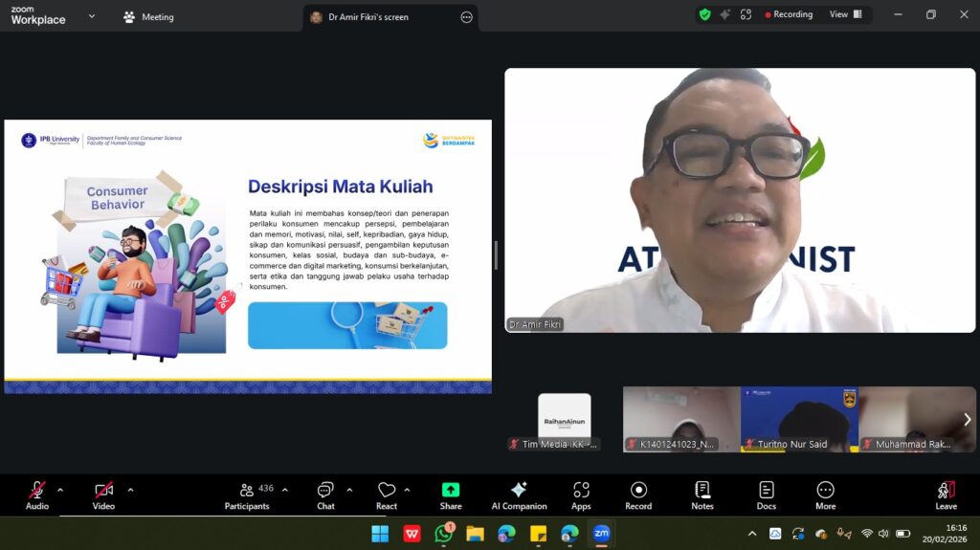Open AI Companion
The height and width of the screenshot is (550, 980).
click(x=519, y=495)
